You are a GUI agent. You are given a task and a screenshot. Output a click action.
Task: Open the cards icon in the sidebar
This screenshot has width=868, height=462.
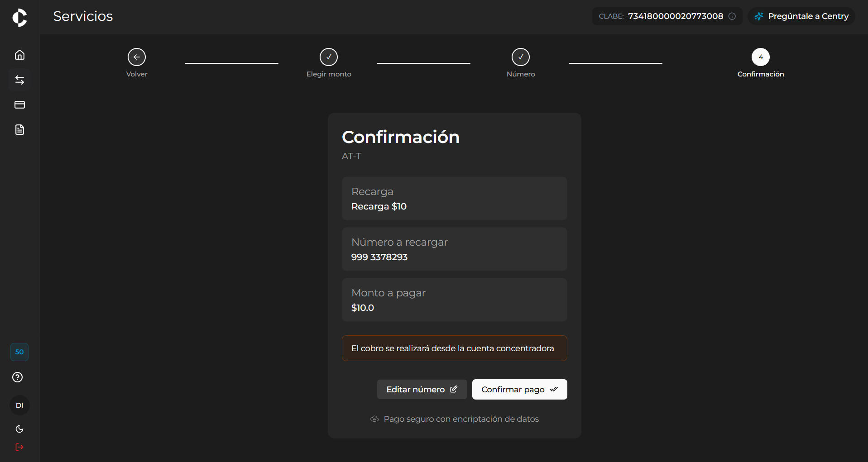pyautogui.click(x=19, y=105)
